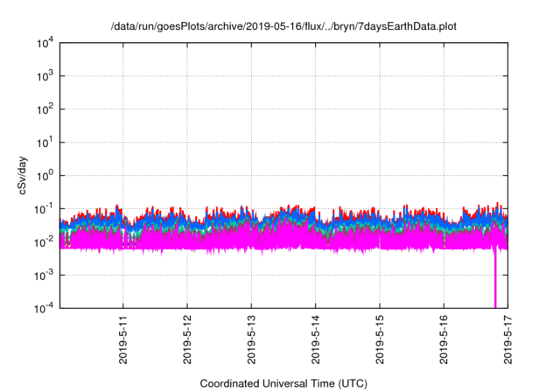
Task: Click the 2019-5-12 date tick label
Action: pos(187,339)
